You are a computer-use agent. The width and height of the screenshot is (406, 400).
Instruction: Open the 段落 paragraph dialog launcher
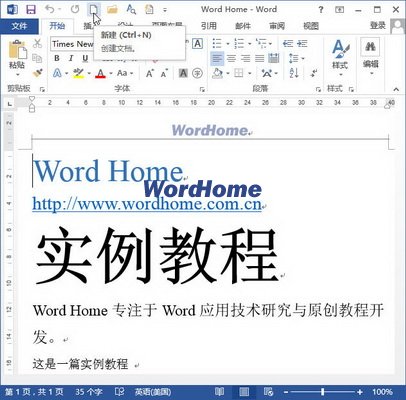(318, 89)
